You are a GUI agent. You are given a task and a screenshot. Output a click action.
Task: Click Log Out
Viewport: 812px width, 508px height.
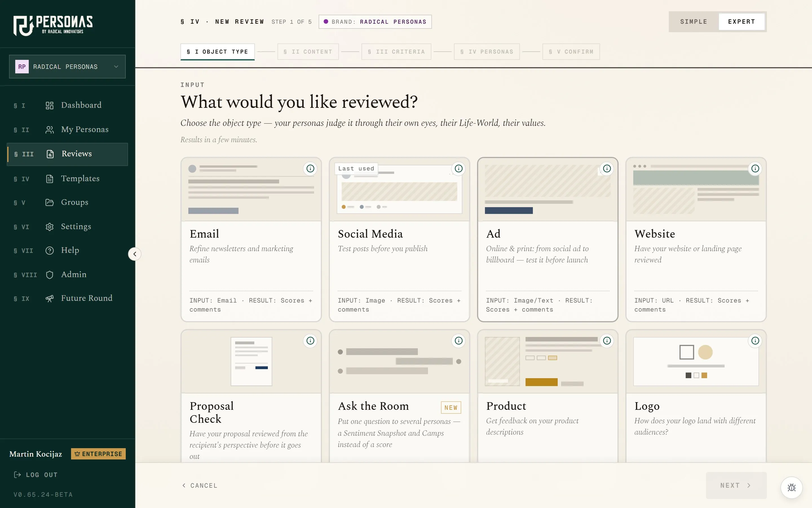pyautogui.click(x=36, y=475)
